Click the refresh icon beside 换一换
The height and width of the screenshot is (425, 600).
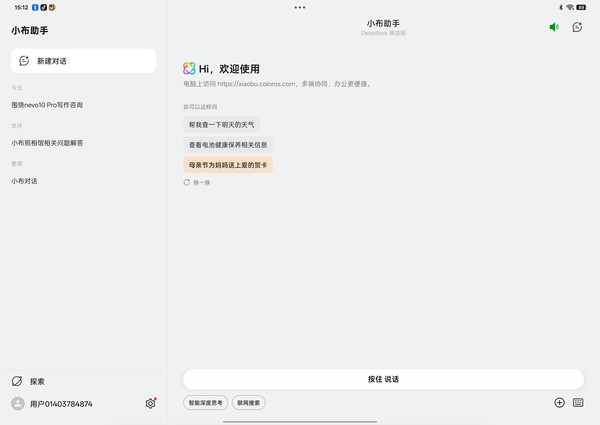(187, 182)
